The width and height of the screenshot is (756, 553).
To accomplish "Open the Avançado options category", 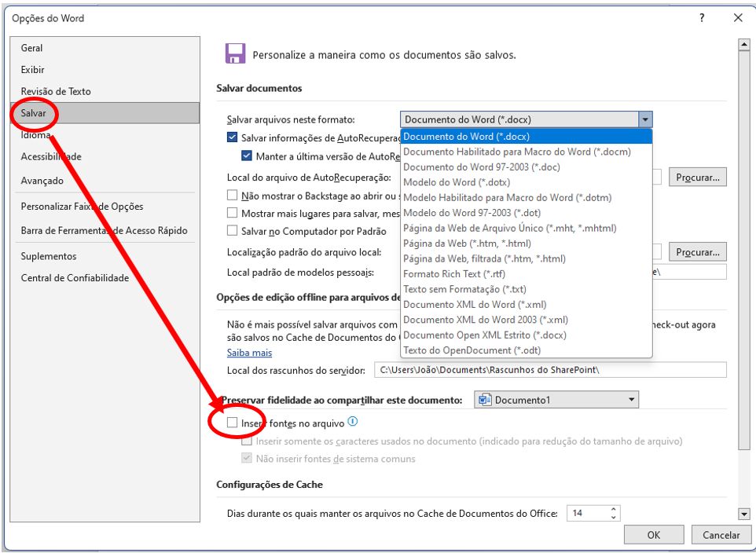I will (x=42, y=181).
